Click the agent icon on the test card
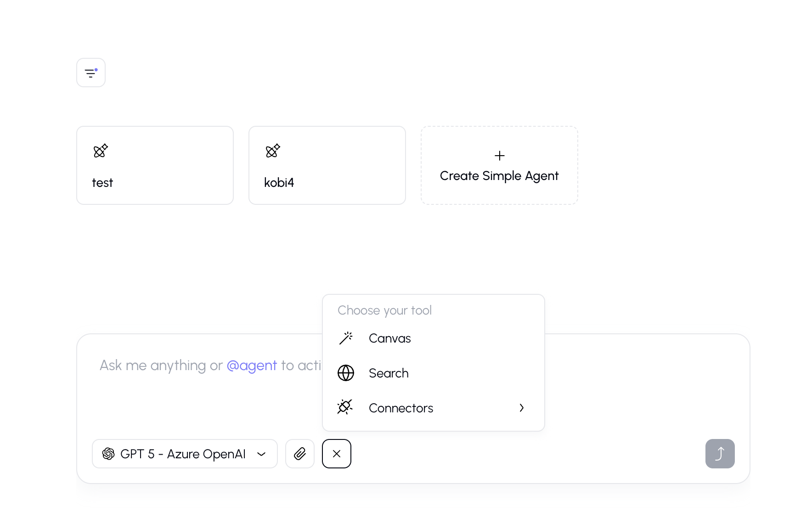This screenshot has height=529, width=812. [x=101, y=150]
